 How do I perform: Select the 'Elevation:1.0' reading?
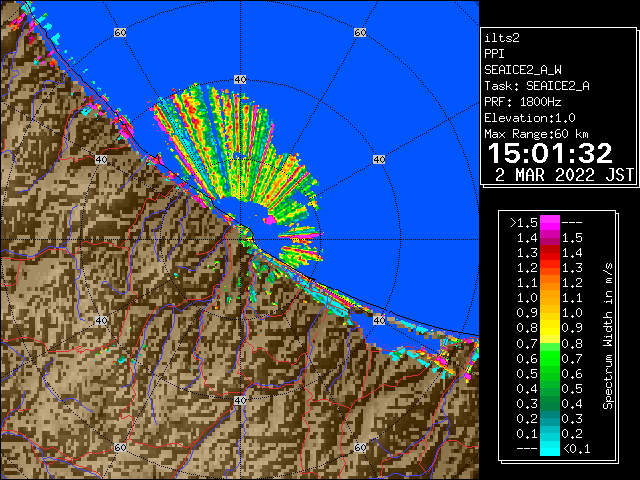(x=530, y=118)
